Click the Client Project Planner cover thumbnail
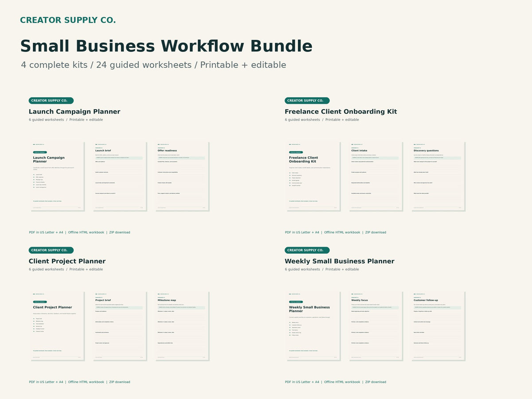This screenshot has width=532, height=399. [x=57, y=325]
